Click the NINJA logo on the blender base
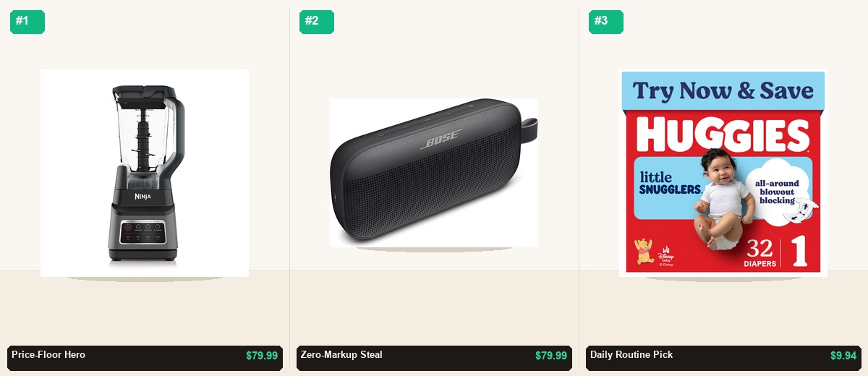 click(142, 196)
